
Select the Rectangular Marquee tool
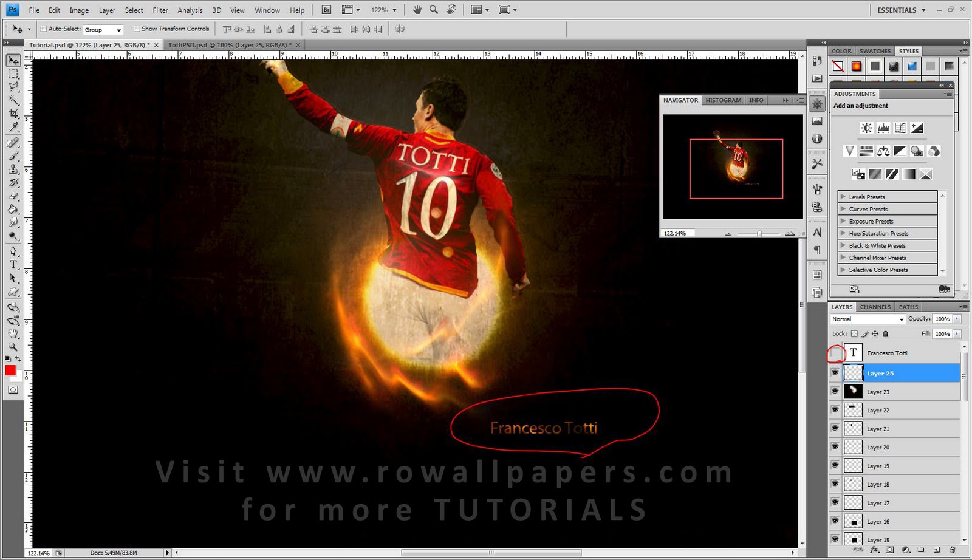(x=13, y=74)
